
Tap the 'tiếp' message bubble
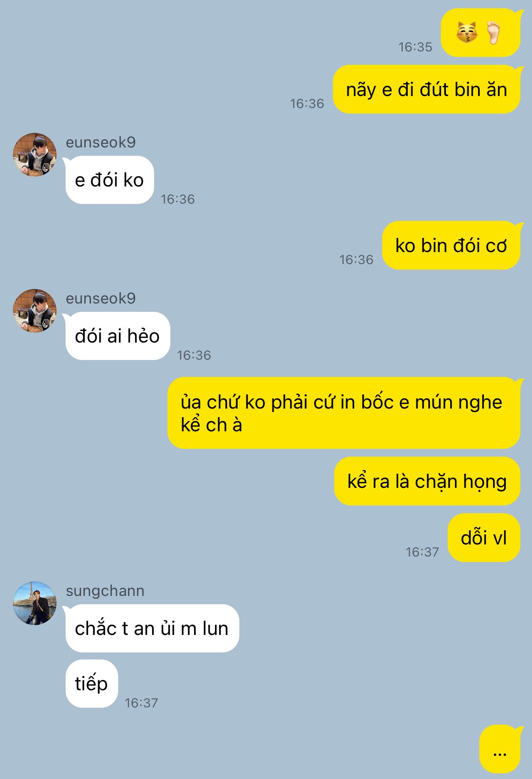click(x=92, y=683)
